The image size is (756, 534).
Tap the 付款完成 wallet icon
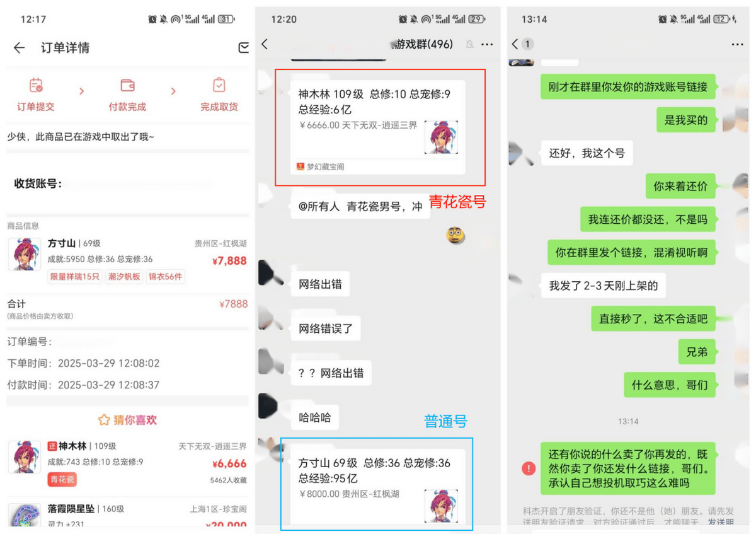pos(127,85)
